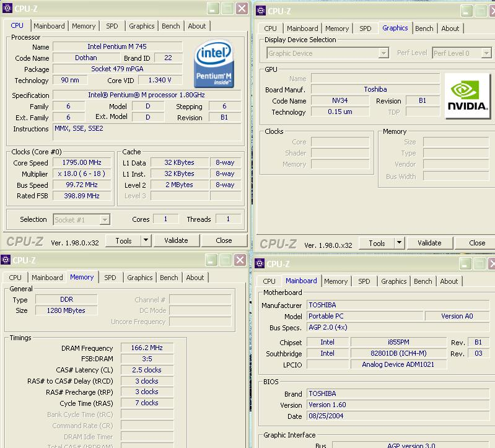The image size is (495, 448).
Task: Select About tab in Mainboard window
Action: [449, 281]
